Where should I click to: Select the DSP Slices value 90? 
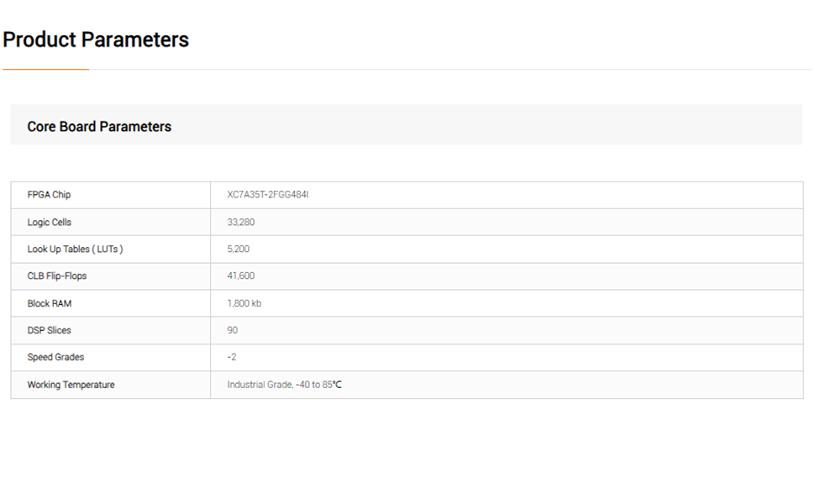233,330
